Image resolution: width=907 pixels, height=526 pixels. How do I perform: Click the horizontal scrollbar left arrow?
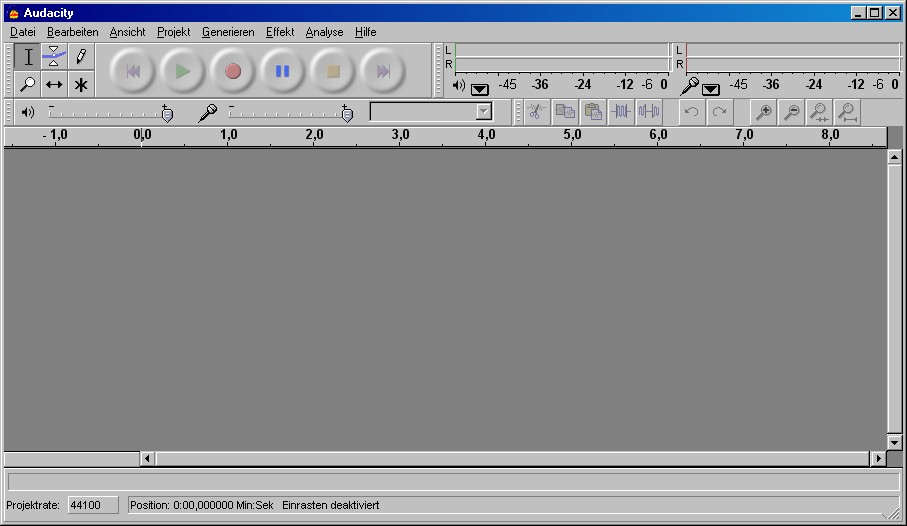147,459
